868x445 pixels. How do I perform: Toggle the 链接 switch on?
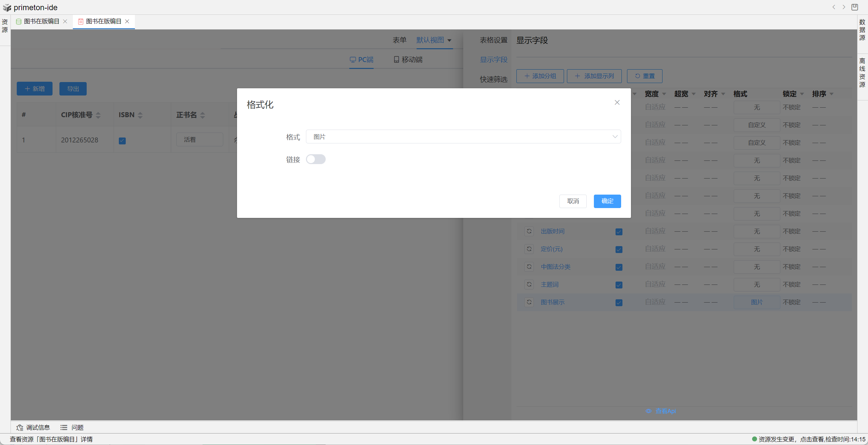tap(315, 159)
